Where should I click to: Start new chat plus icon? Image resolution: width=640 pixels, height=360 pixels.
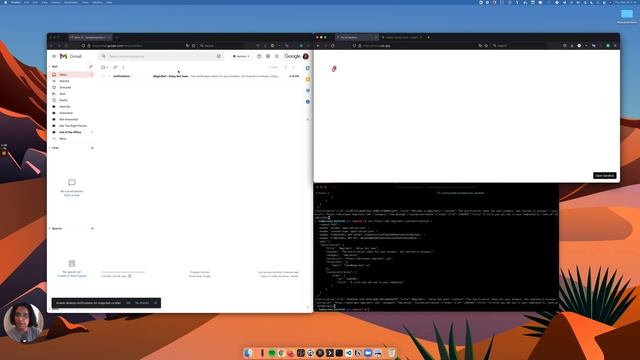pyautogui.click(x=92, y=148)
